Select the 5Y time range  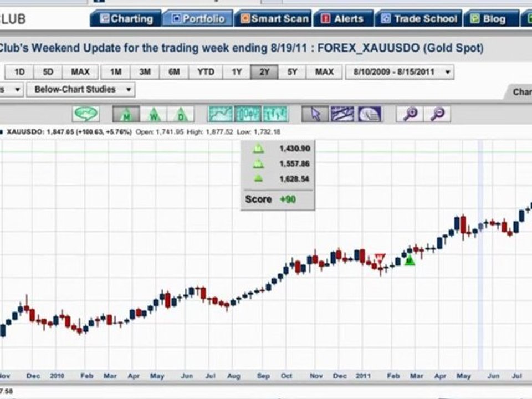click(292, 72)
